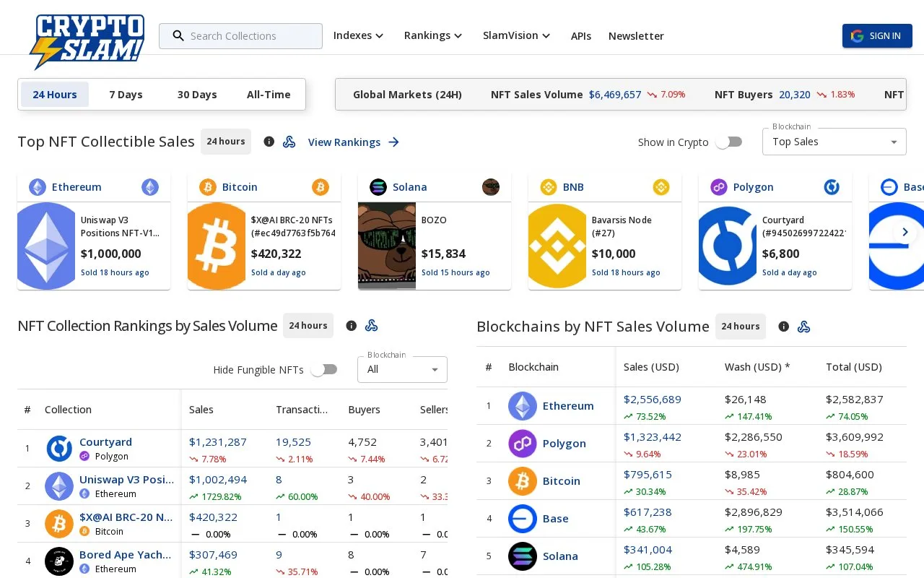
Task: Click info icon beside Blockchains by NFT Sales Volume
Action: pyautogui.click(x=784, y=327)
